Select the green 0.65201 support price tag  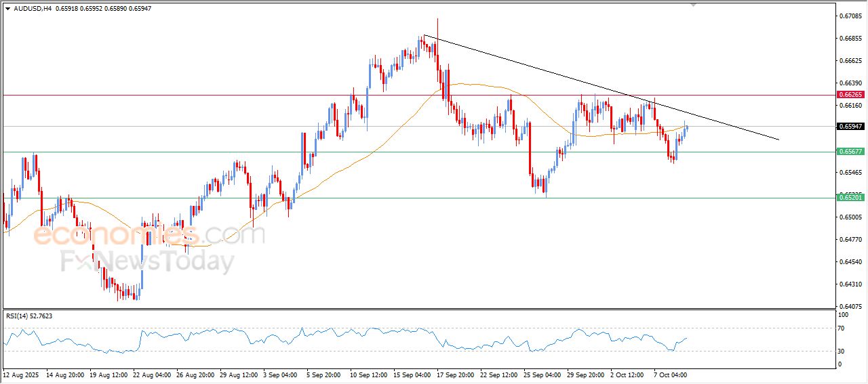(850, 197)
